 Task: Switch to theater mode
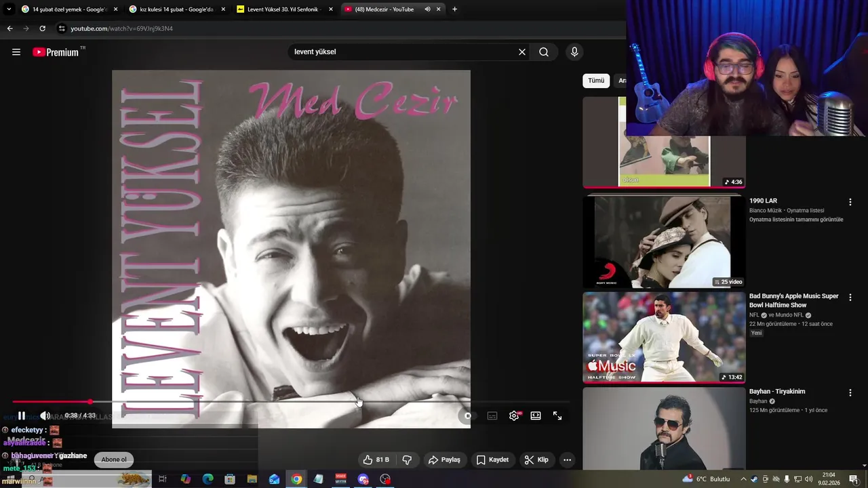coord(536,415)
